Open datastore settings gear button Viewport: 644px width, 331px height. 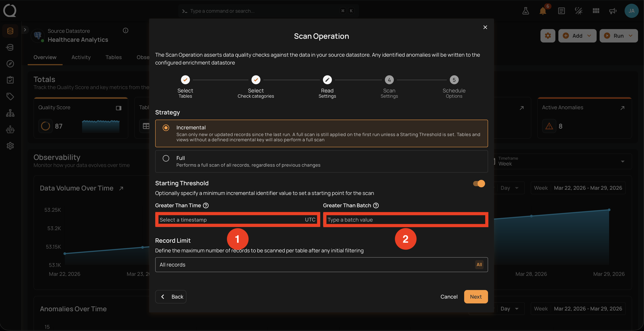[x=548, y=36]
